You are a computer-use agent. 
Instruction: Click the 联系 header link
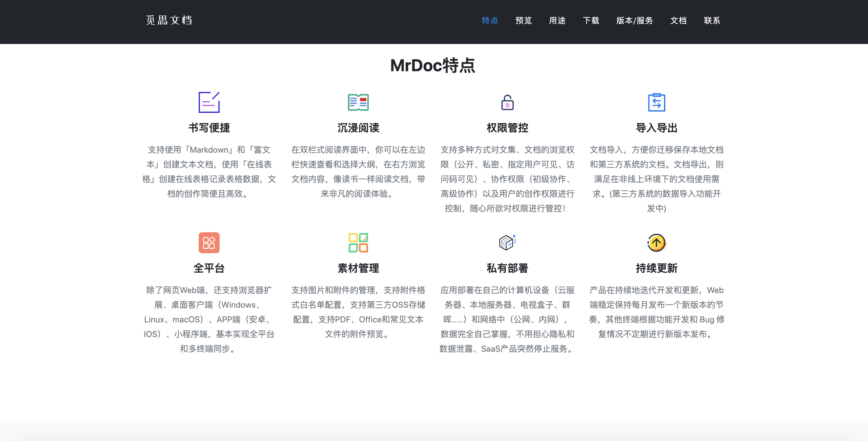click(712, 21)
